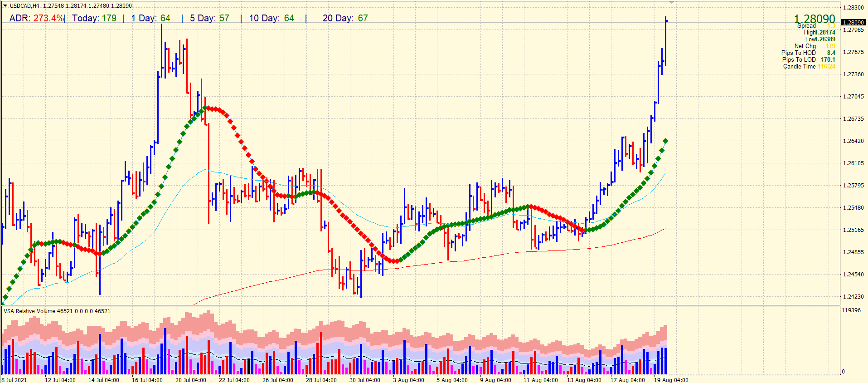
Task: Click the 17 Aug 04:00 time label
Action: 628,380
